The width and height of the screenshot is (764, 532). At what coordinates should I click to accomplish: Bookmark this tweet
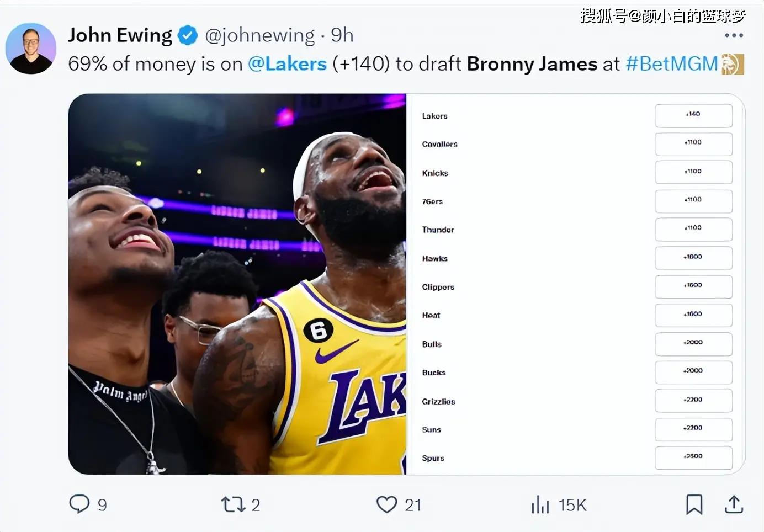694,504
